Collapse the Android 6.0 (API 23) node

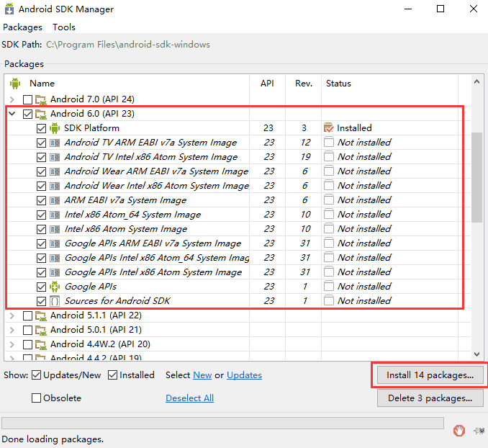[12, 114]
